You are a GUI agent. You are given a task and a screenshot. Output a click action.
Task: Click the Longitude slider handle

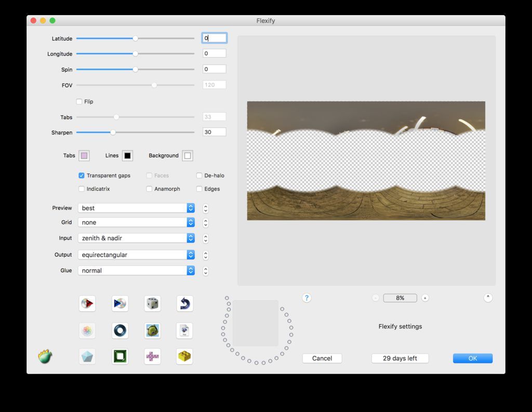point(136,54)
